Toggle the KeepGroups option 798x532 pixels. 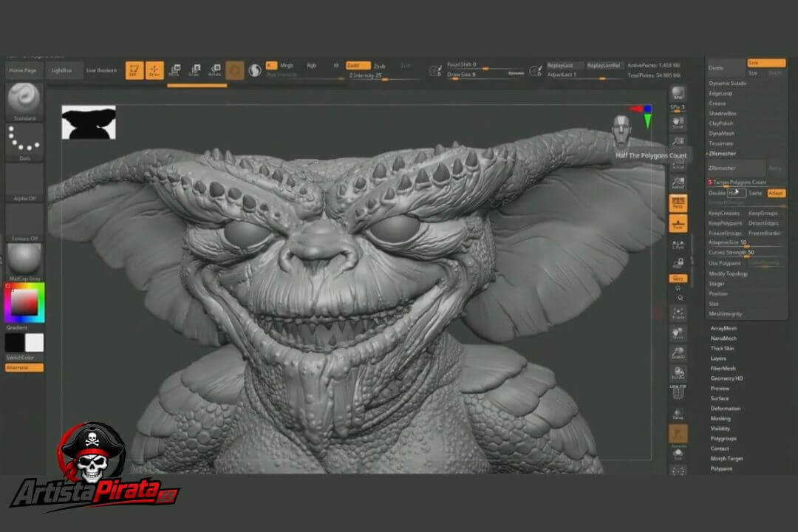(763, 214)
